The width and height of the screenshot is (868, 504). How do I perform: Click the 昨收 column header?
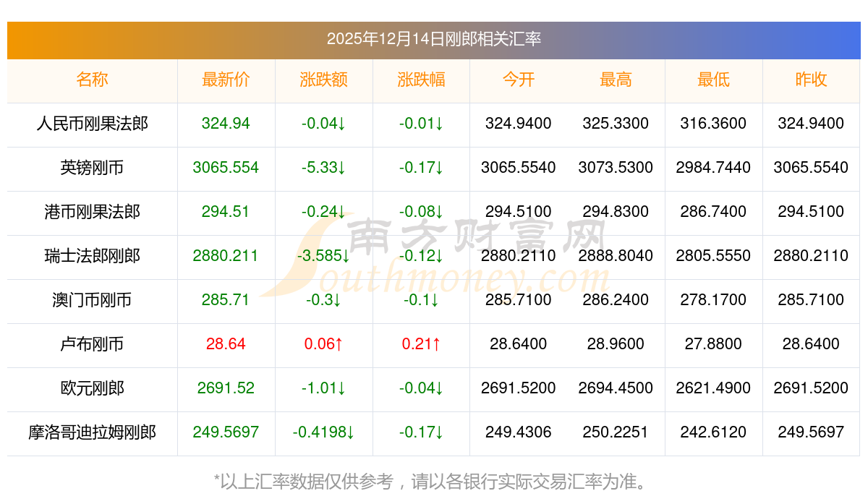tap(812, 80)
